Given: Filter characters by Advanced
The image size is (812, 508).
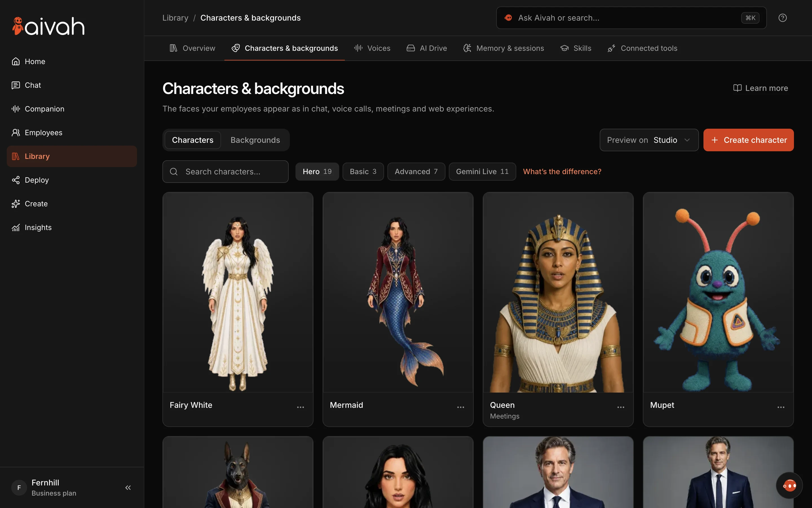Looking at the screenshot, I should click(x=416, y=172).
